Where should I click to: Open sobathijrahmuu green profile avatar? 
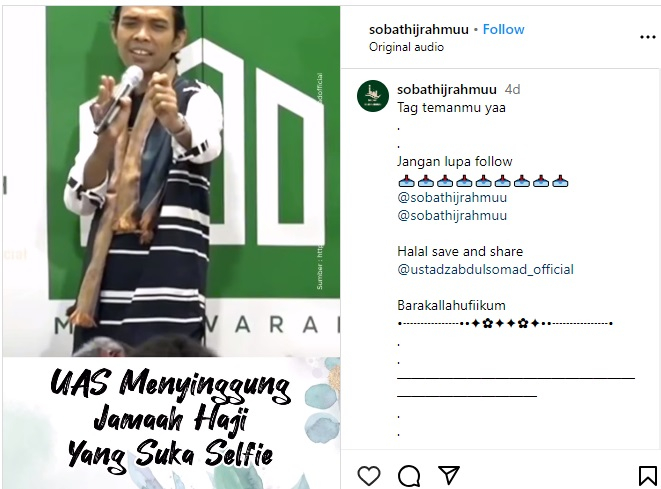click(373, 96)
